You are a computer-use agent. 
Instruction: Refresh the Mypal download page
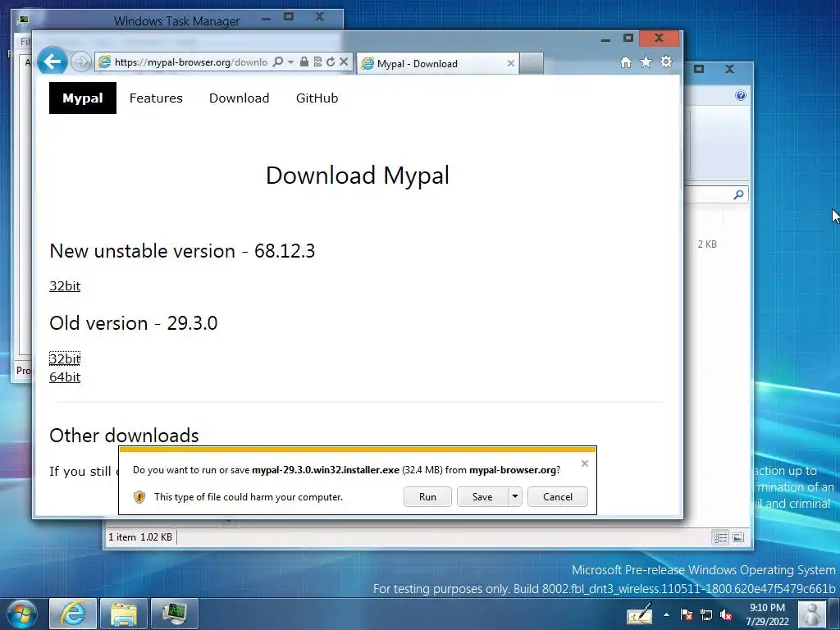point(331,62)
